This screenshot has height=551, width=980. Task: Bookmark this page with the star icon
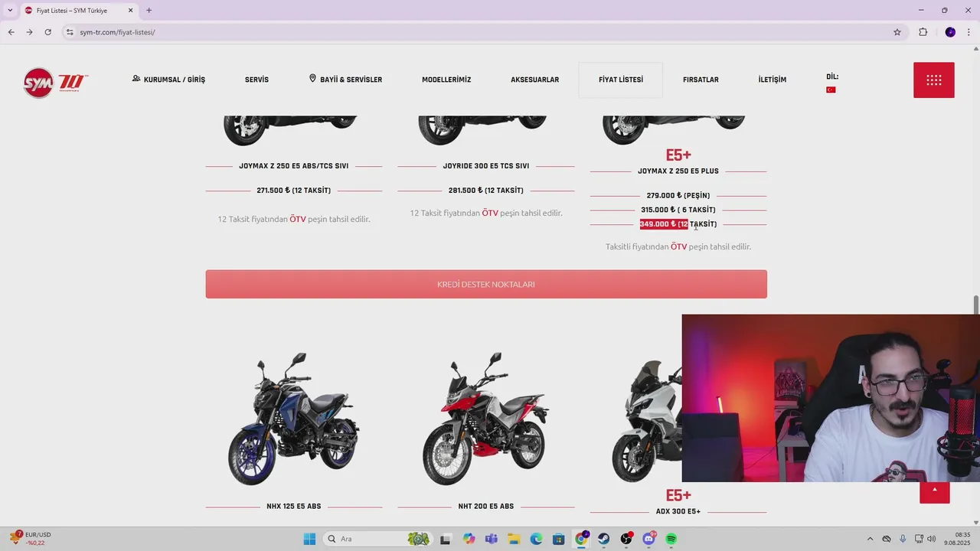tap(897, 32)
